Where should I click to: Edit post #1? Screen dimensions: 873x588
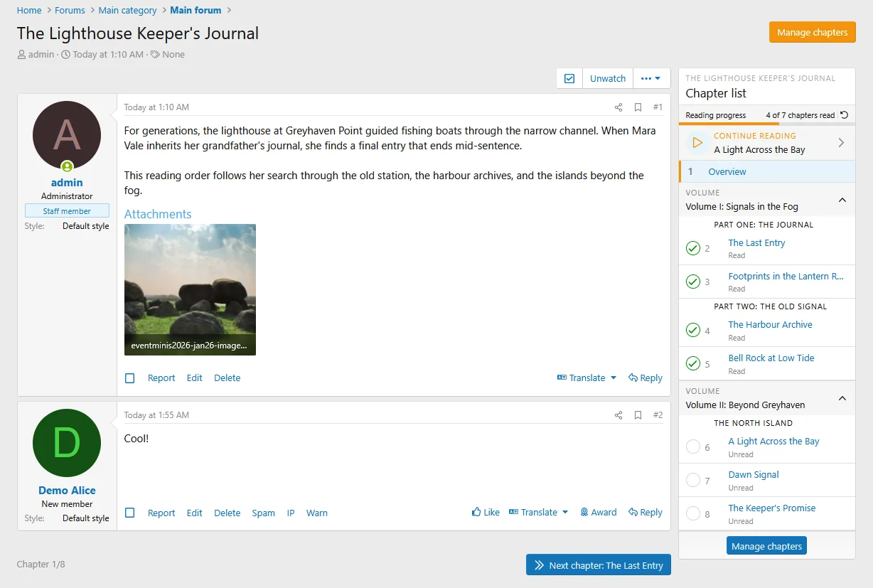195,378
